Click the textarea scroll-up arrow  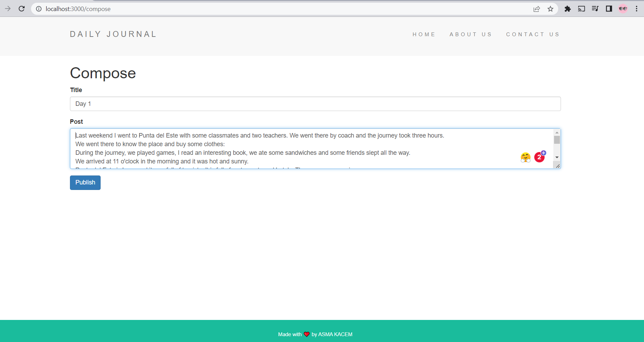point(558,132)
